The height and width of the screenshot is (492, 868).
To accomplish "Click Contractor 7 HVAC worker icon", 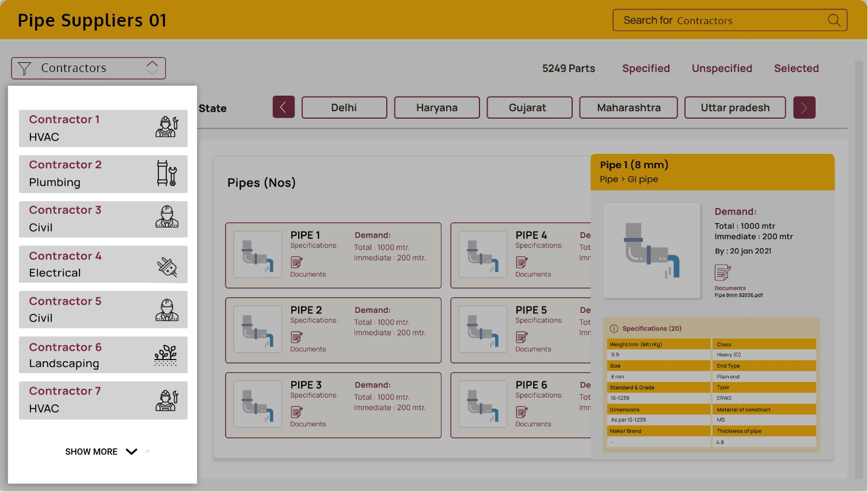I will [x=167, y=400].
